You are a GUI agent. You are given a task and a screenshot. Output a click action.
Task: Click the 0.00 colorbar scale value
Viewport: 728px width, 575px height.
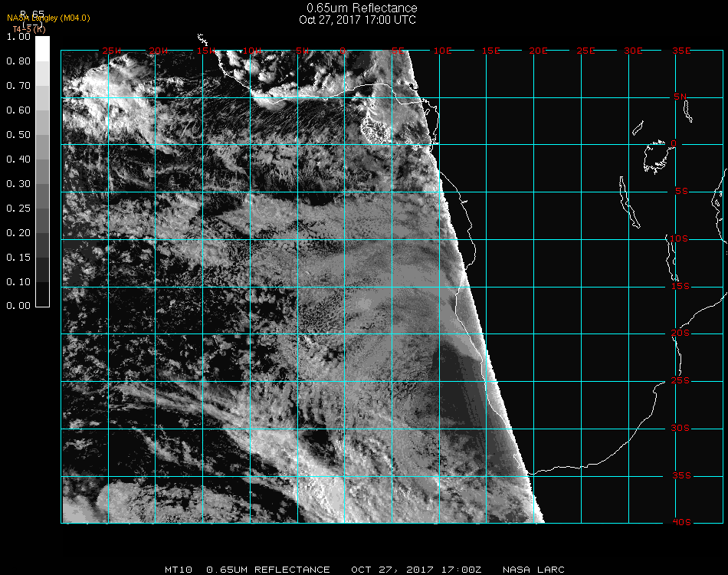point(18,306)
